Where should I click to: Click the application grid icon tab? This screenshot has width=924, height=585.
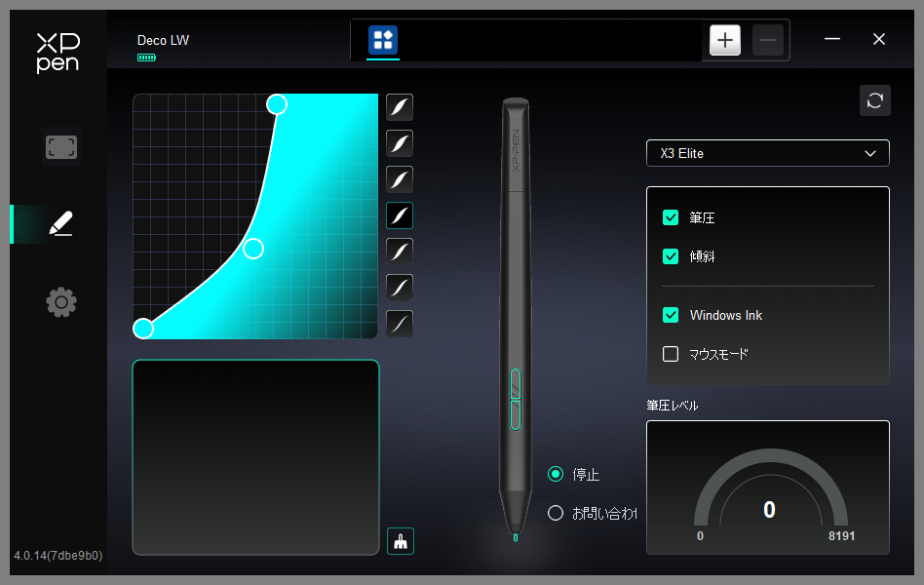point(383,40)
